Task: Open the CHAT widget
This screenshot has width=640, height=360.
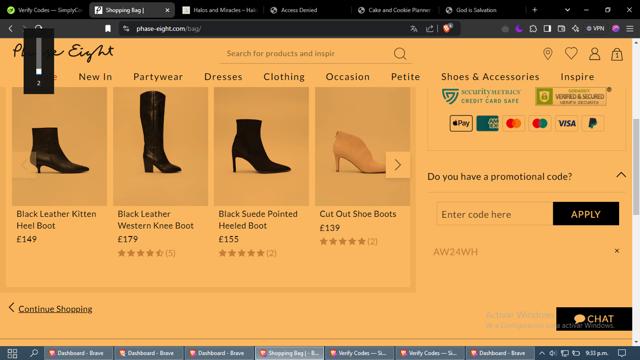Action: tap(594, 319)
